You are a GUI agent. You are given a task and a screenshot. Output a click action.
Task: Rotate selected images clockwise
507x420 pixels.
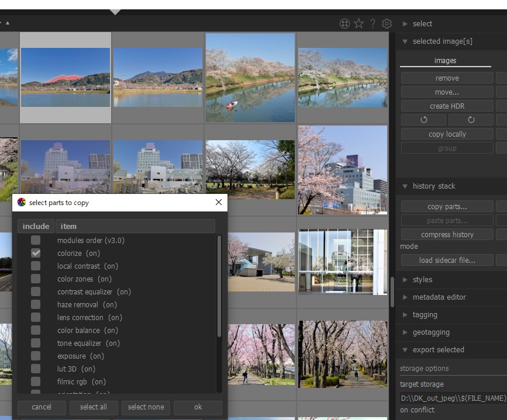click(x=471, y=120)
